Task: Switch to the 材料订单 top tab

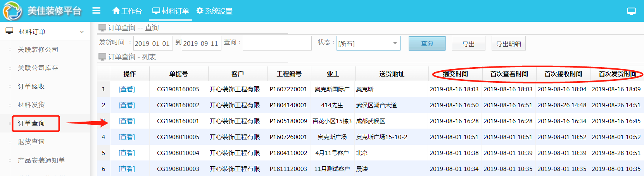Action: click(x=171, y=11)
